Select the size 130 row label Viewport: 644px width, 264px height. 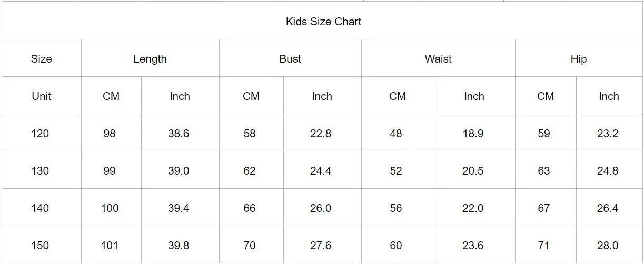pos(40,171)
